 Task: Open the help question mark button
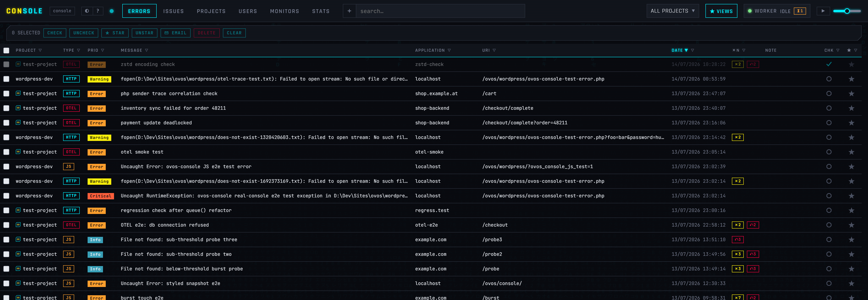click(x=98, y=11)
